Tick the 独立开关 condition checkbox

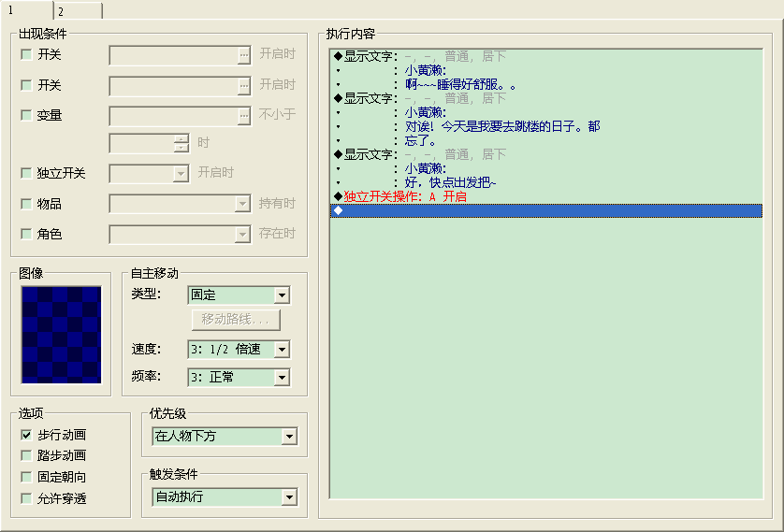click(x=26, y=173)
